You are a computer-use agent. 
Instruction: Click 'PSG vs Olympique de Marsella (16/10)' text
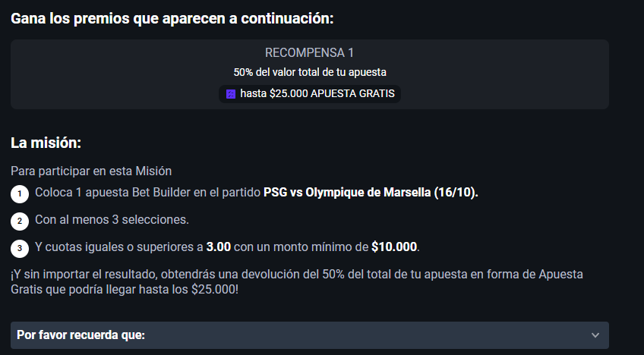coord(371,193)
